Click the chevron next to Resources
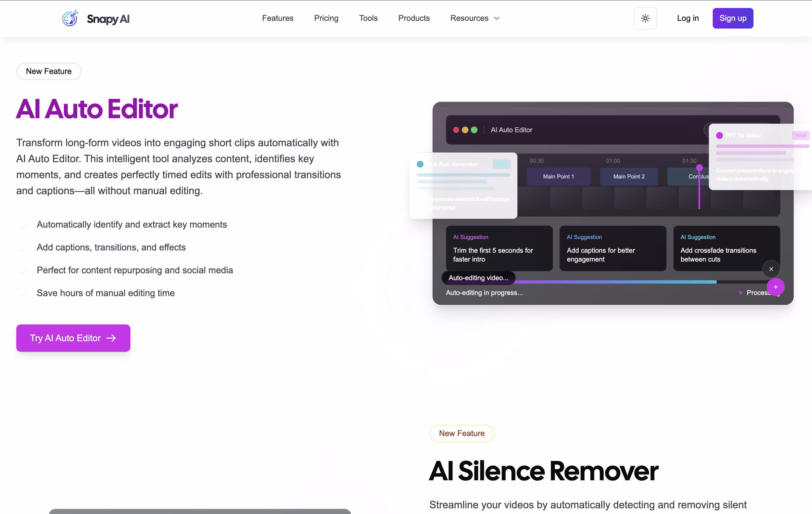Viewport: 812px width, 514px height. (x=497, y=18)
